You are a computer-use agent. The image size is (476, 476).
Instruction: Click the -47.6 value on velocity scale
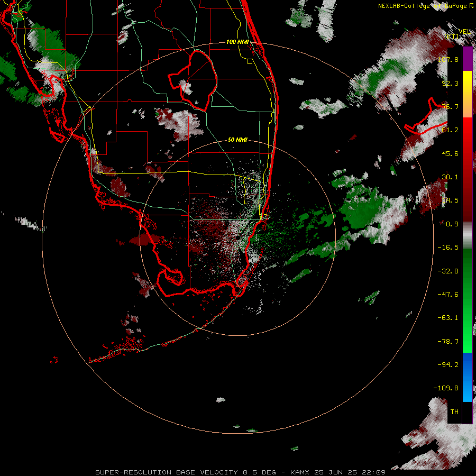[x=448, y=295]
